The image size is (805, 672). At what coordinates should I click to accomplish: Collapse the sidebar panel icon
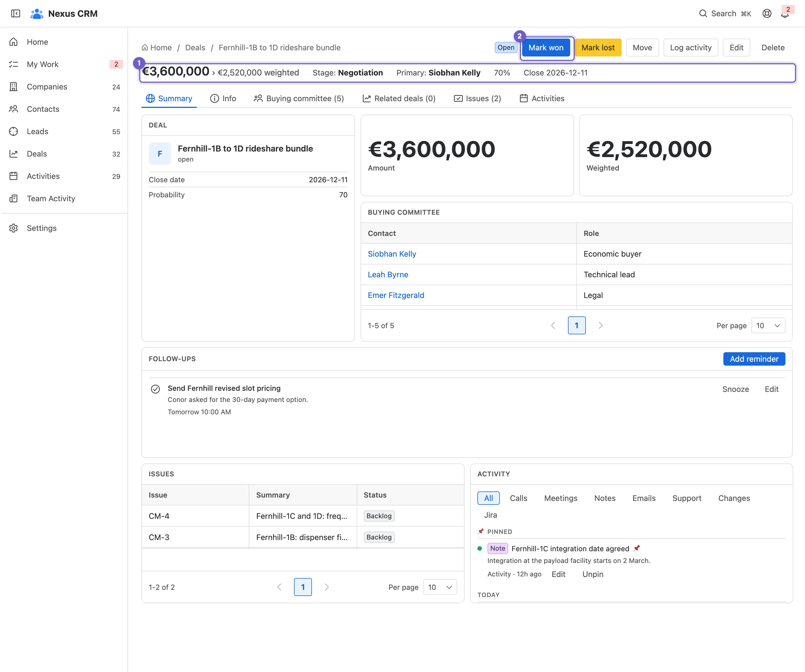click(15, 13)
